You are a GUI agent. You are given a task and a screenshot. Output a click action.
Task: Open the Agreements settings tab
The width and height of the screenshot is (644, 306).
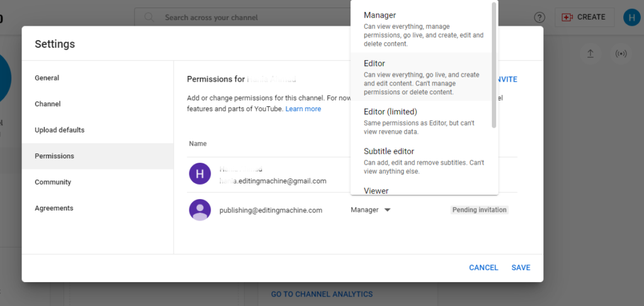[97, 209]
